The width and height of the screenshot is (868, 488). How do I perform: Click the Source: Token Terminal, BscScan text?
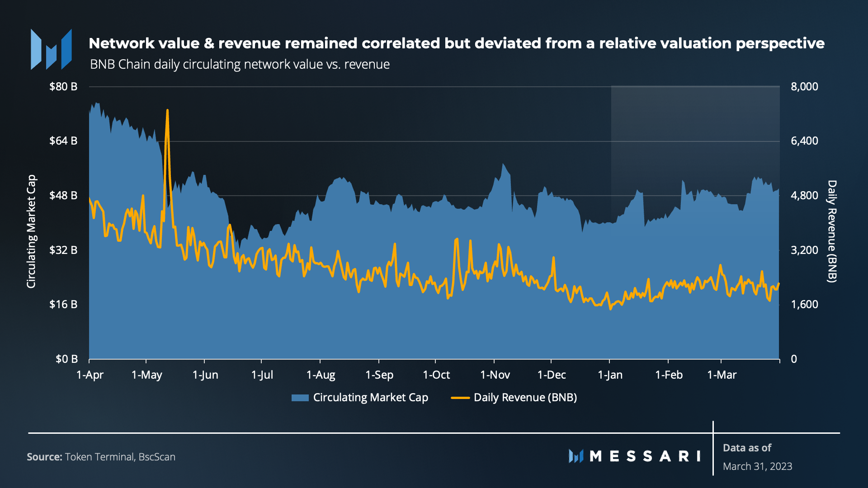click(101, 457)
